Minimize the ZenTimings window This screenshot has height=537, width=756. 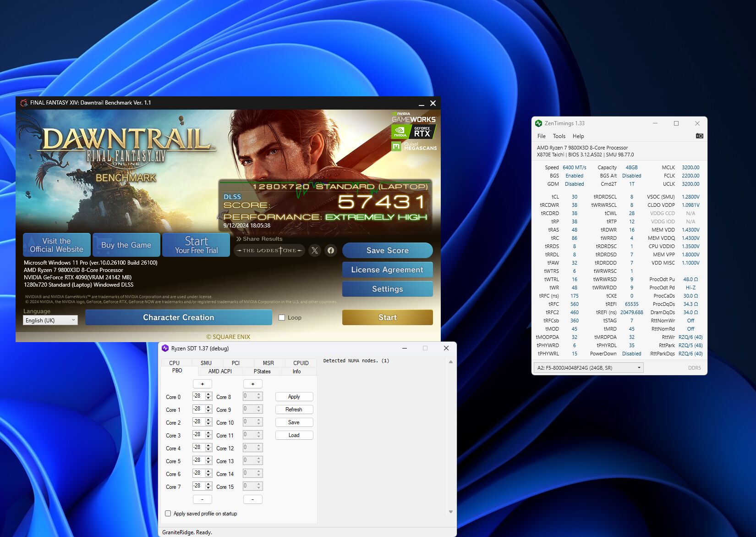point(655,123)
